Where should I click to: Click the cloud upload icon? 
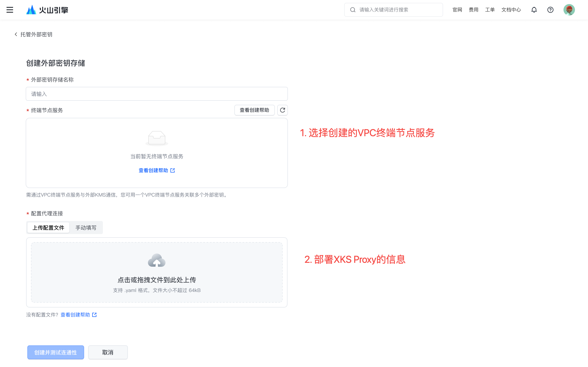(x=157, y=260)
